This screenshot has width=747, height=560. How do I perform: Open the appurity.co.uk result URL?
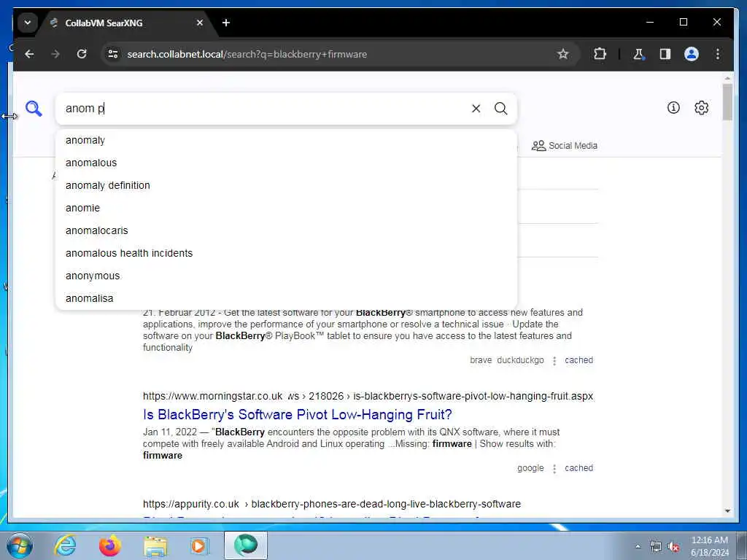[x=332, y=504]
